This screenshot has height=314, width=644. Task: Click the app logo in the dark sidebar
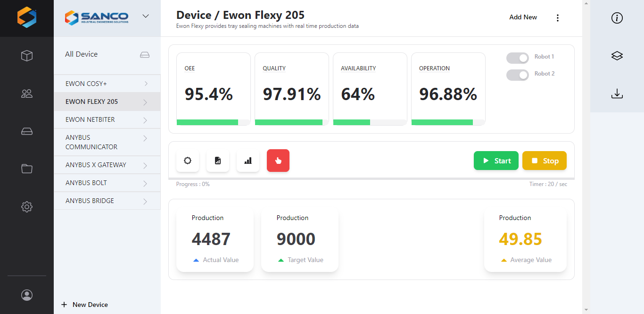tap(27, 17)
